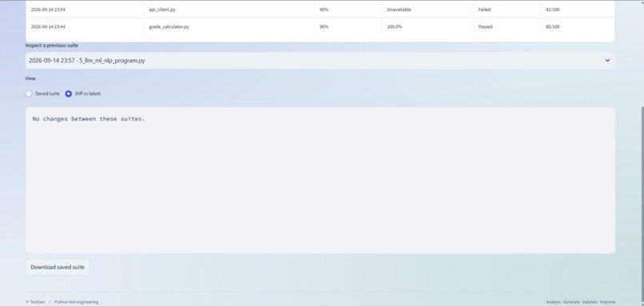This screenshot has height=306, width=644.
Task: Click Download saved suite button
Action: [58, 267]
